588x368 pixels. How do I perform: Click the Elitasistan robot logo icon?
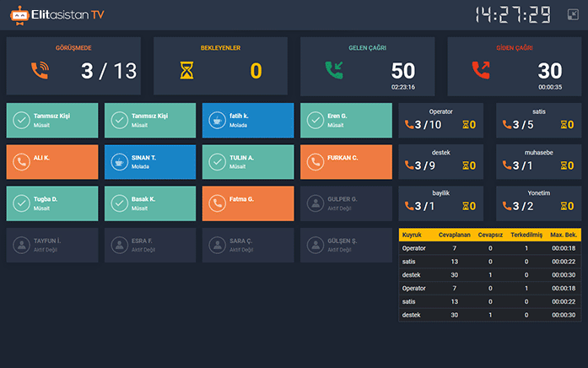tap(19, 16)
